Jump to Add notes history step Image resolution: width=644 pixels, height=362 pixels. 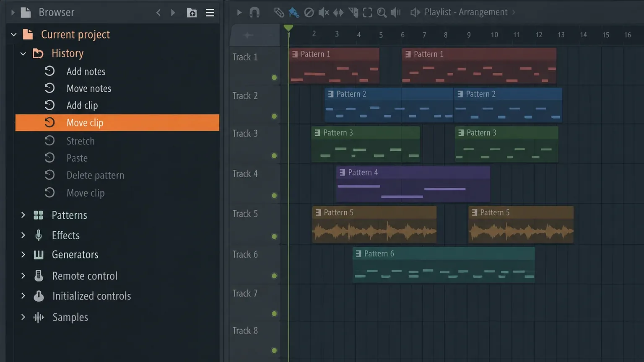pos(86,72)
